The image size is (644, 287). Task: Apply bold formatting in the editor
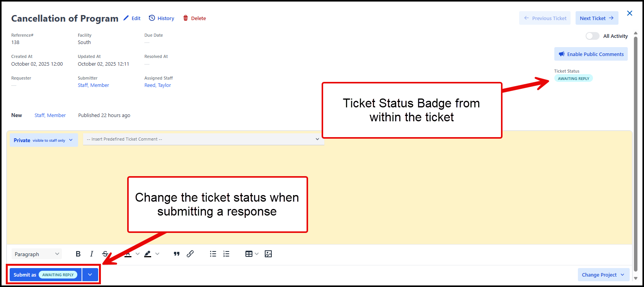tap(78, 254)
